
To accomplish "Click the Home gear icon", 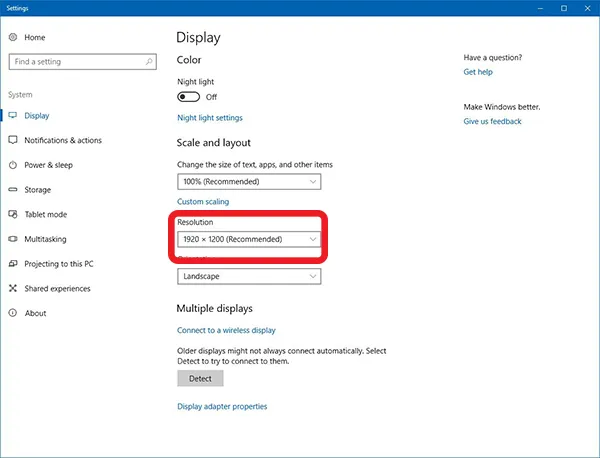I will (13, 37).
